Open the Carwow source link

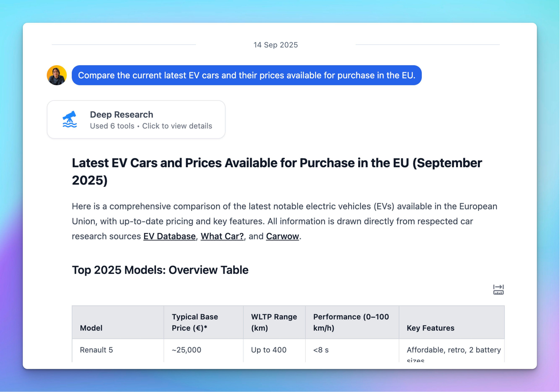282,236
